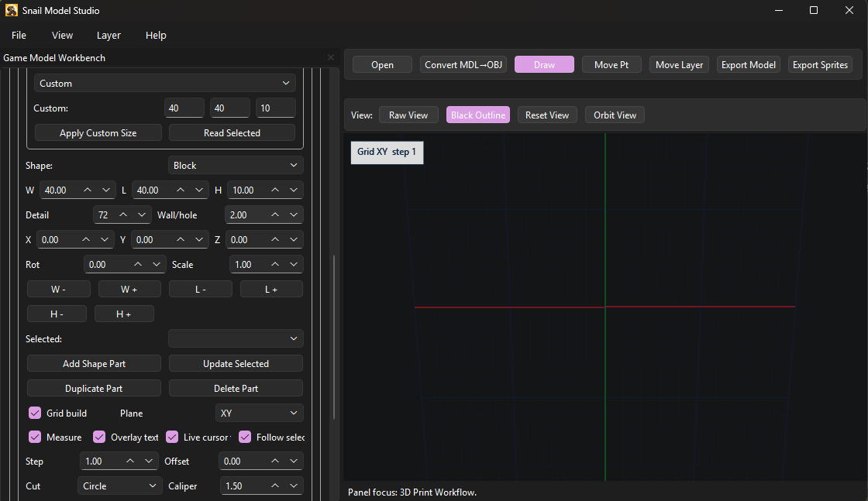The height and width of the screenshot is (501, 868).
Task: Close the Game Model Workbench panel
Action: tap(330, 57)
